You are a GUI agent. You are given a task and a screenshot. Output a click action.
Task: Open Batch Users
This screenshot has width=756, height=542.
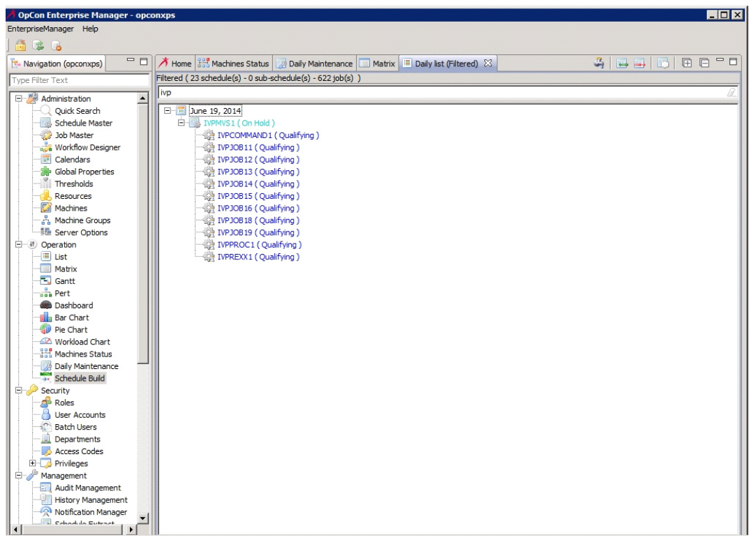click(x=75, y=427)
